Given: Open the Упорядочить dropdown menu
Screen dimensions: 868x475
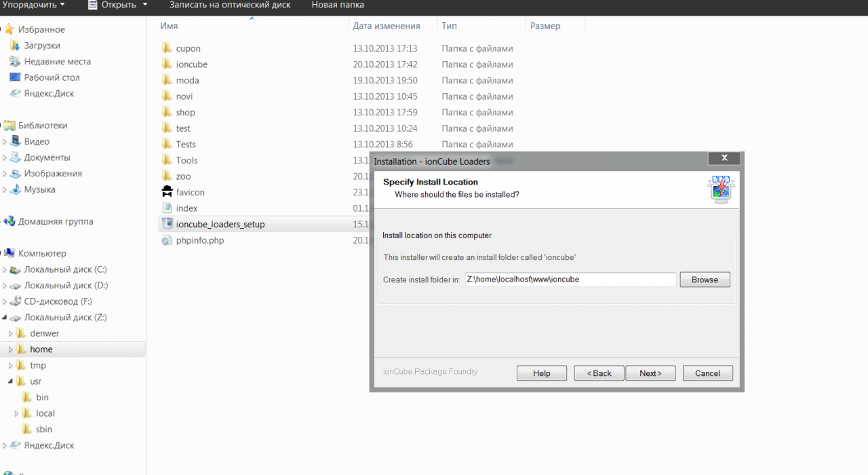Looking at the screenshot, I should coord(35,5).
